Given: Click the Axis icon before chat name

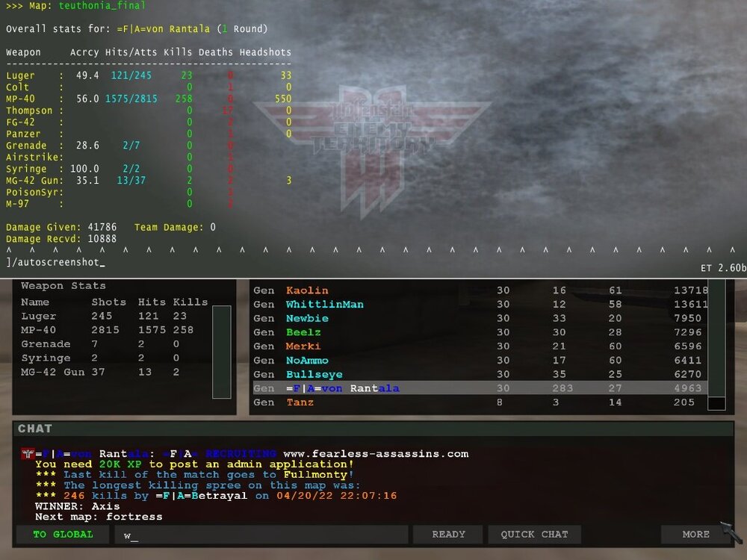Looking at the screenshot, I should tap(28, 454).
